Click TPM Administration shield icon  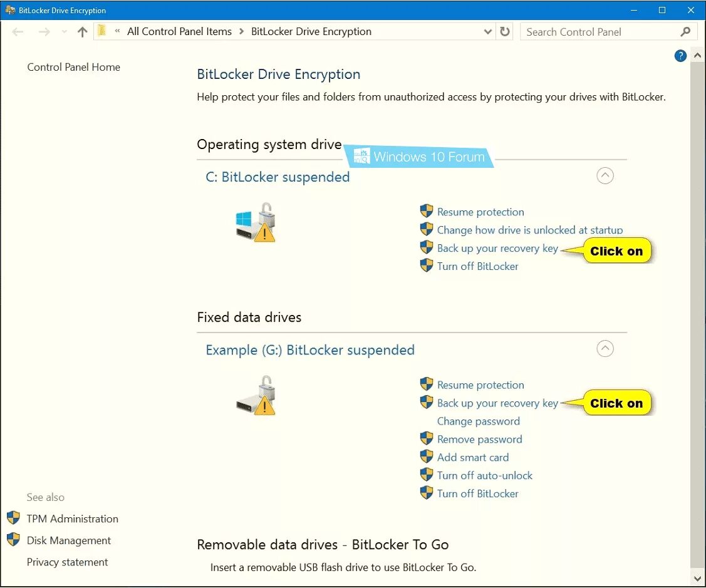click(x=14, y=518)
